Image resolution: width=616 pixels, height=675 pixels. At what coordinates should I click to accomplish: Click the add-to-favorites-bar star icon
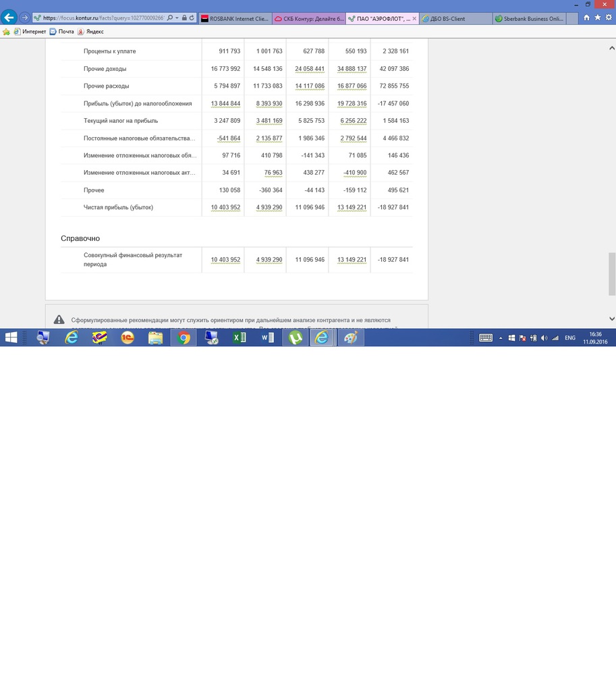[x=7, y=32]
